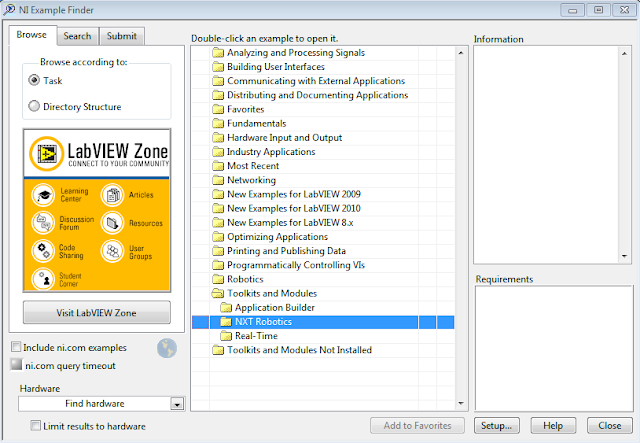Open the Setup... button
This screenshot has width=640, height=443.
497,426
